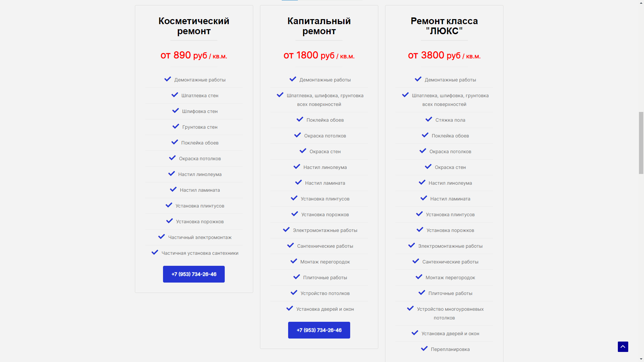Call phone button under Косметический ремонт
The width and height of the screenshot is (644, 362).
pyautogui.click(x=194, y=274)
